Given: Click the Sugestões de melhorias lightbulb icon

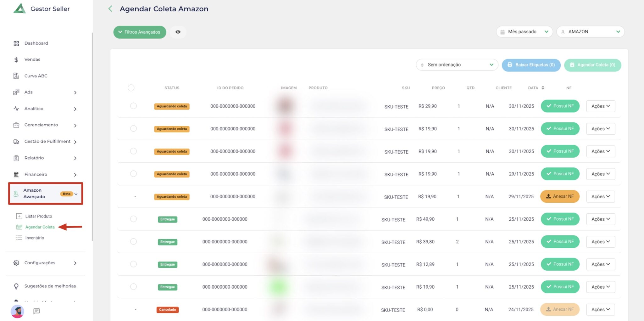Looking at the screenshot, I should 16,286.
